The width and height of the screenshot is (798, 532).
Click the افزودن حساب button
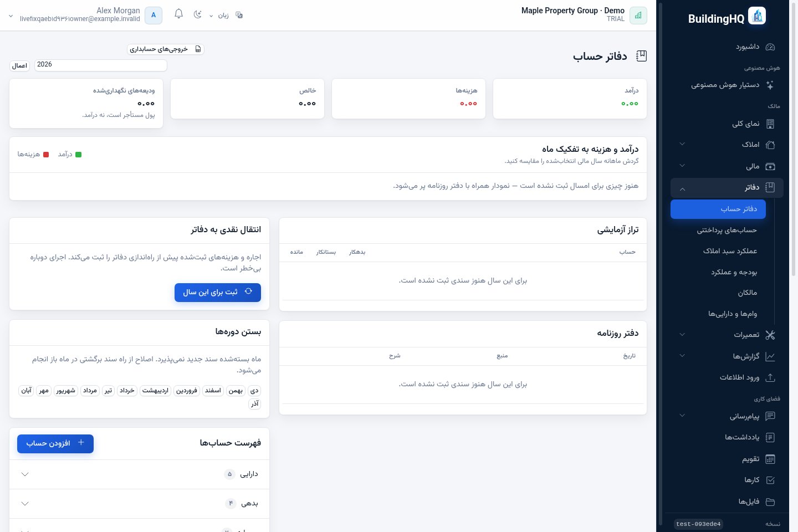[55, 443]
